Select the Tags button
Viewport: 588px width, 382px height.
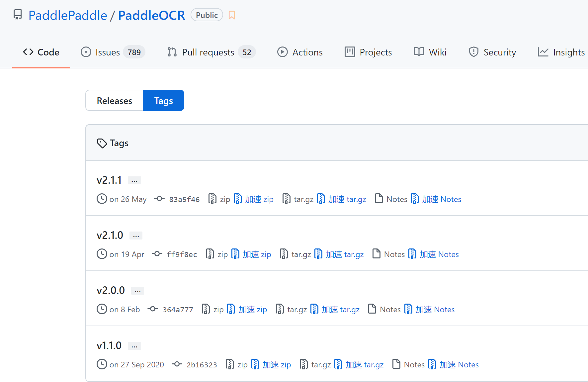point(163,100)
